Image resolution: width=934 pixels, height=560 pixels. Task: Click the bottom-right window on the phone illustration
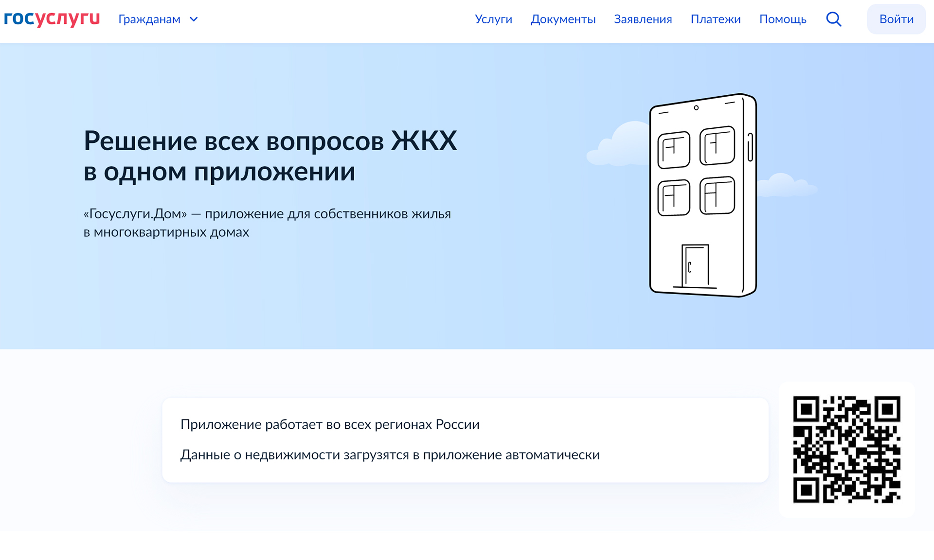click(717, 195)
